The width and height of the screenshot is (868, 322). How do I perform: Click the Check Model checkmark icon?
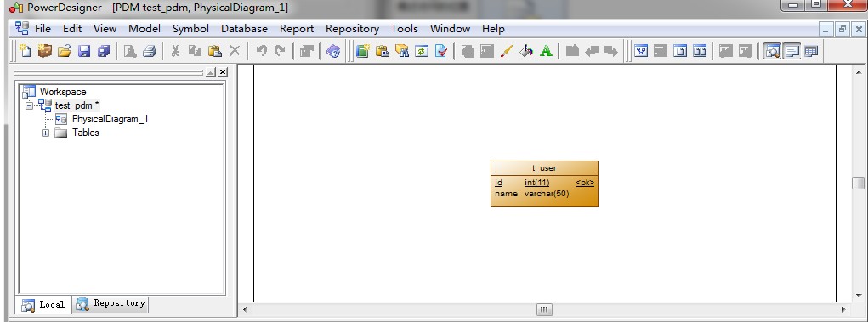441,51
